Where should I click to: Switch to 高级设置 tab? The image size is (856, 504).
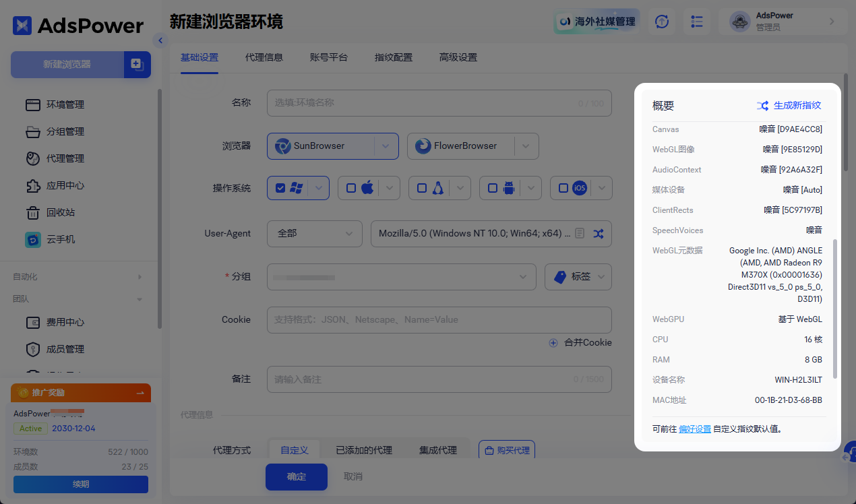pos(458,57)
